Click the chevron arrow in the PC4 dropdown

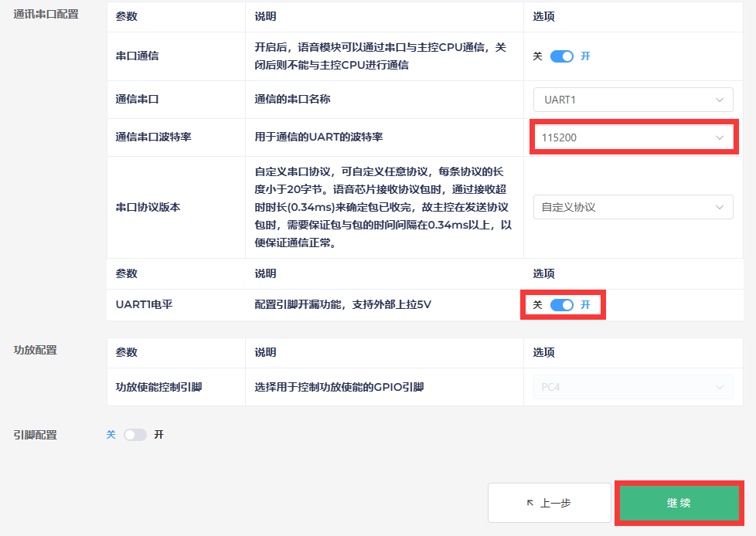720,387
